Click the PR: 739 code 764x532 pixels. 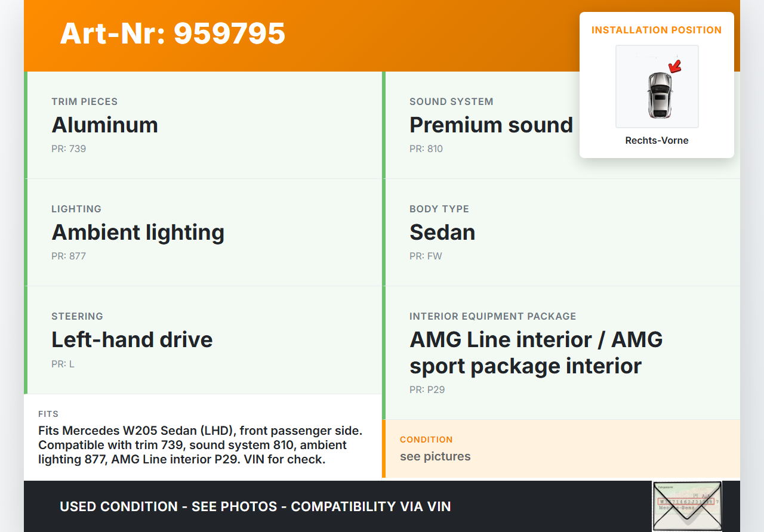pyautogui.click(x=69, y=149)
